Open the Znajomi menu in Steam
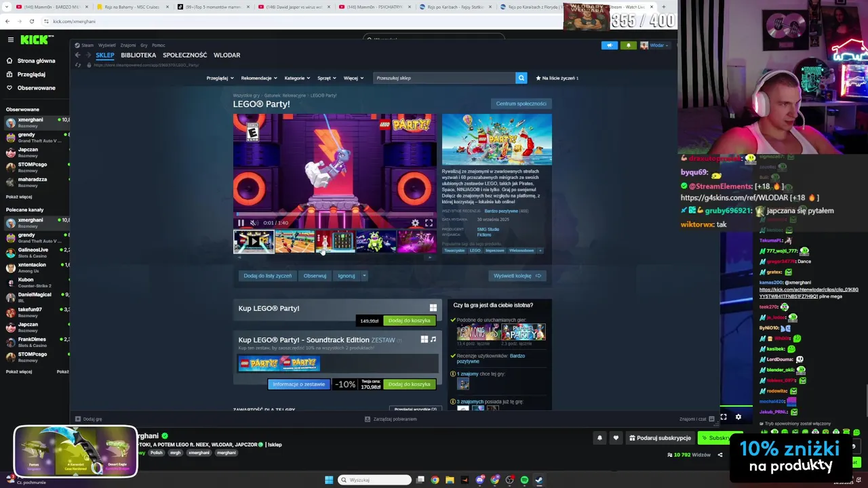This screenshot has height=488, width=868. tap(128, 45)
